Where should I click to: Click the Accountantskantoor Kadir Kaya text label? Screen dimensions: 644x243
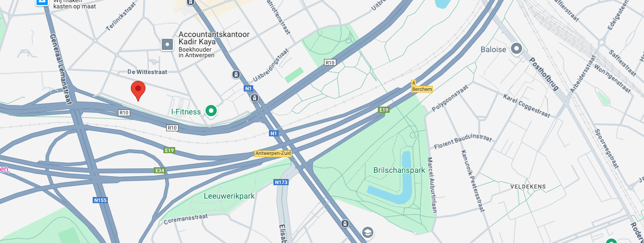point(213,39)
